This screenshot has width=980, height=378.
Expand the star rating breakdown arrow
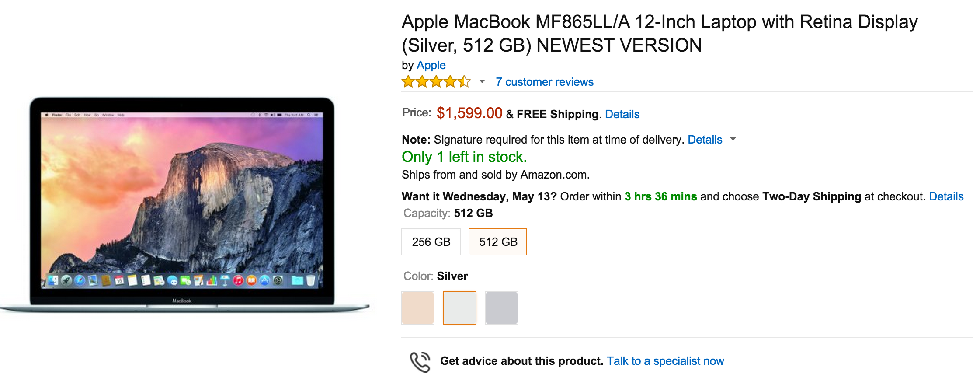482,81
